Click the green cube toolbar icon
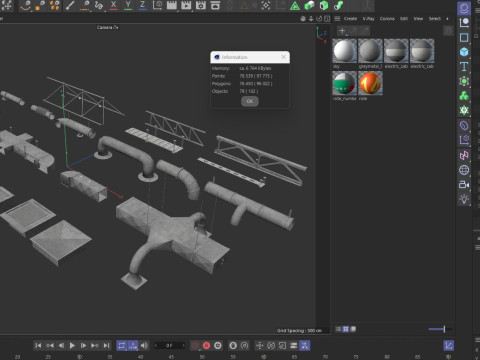The height and width of the screenshot is (360, 480). click(309, 5)
